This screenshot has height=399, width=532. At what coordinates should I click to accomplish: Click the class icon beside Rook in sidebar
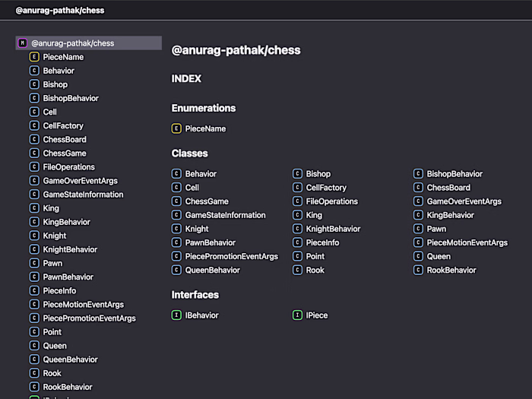tap(34, 373)
